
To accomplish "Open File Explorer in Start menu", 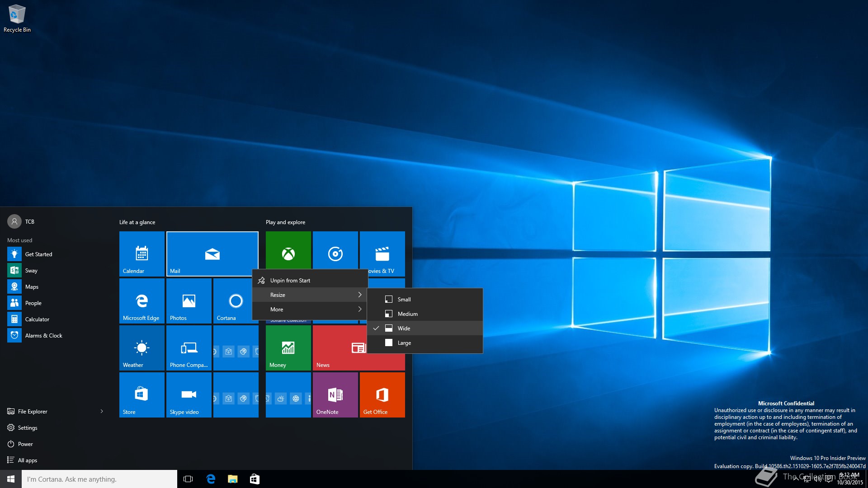I will 50,411.
